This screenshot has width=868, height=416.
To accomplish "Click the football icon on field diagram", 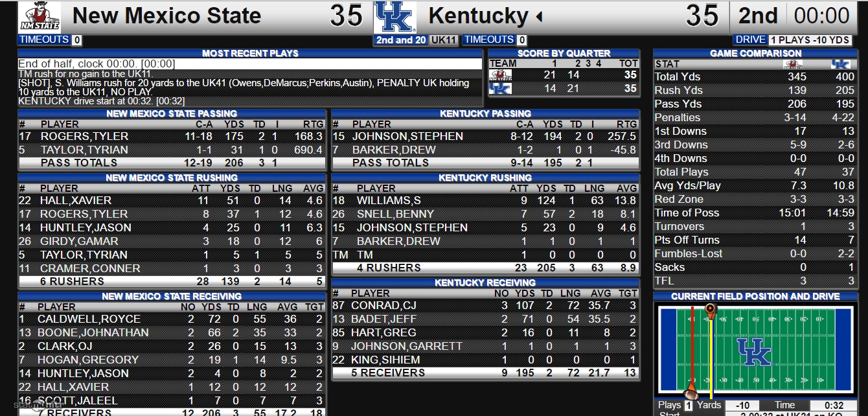I will click(x=691, y=394).
